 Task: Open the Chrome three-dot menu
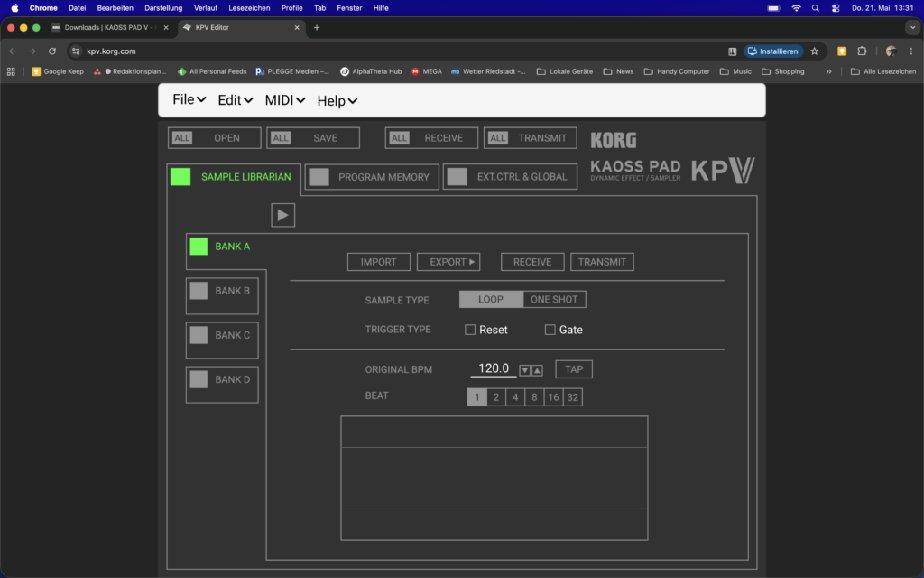[x=911, y=51]
